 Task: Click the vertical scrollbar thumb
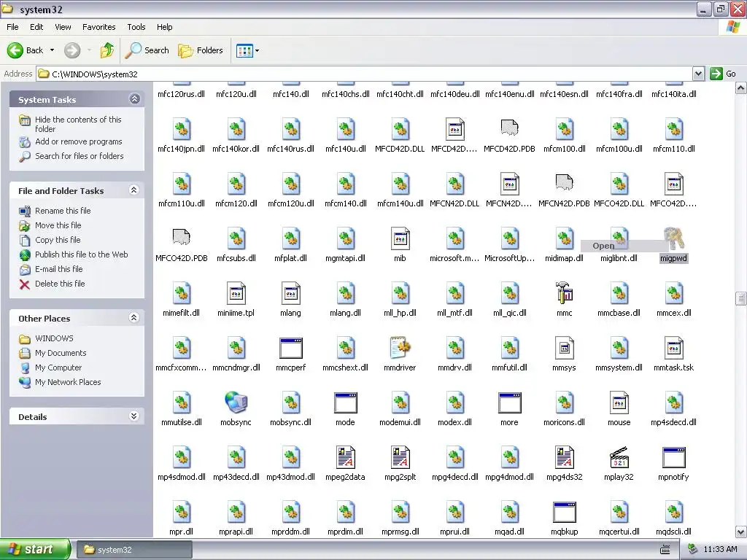point(741,298)
